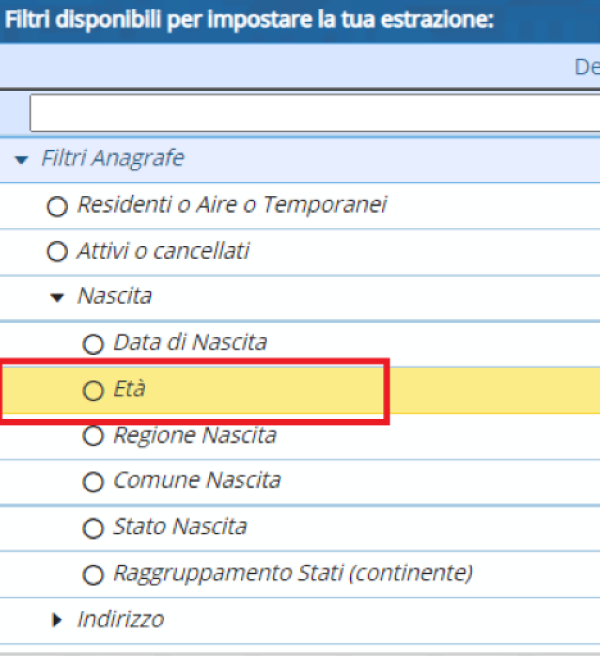Click the Regione Nascita label
The height and width of the screenshot is (656, 600).
[195, 435]
